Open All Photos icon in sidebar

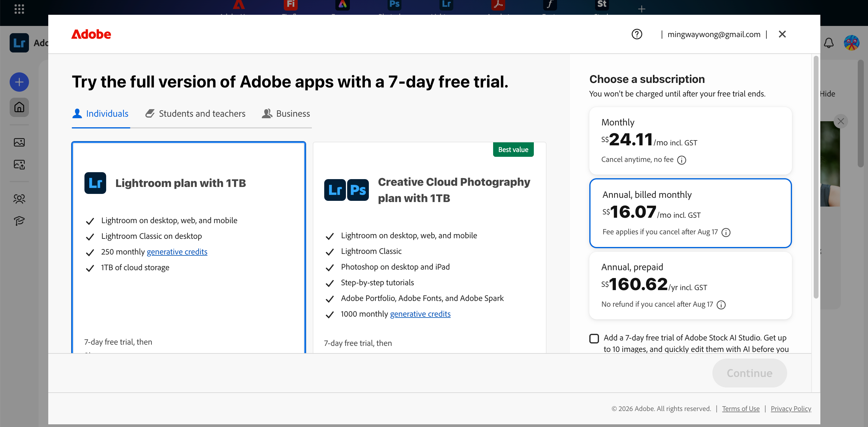19,142
